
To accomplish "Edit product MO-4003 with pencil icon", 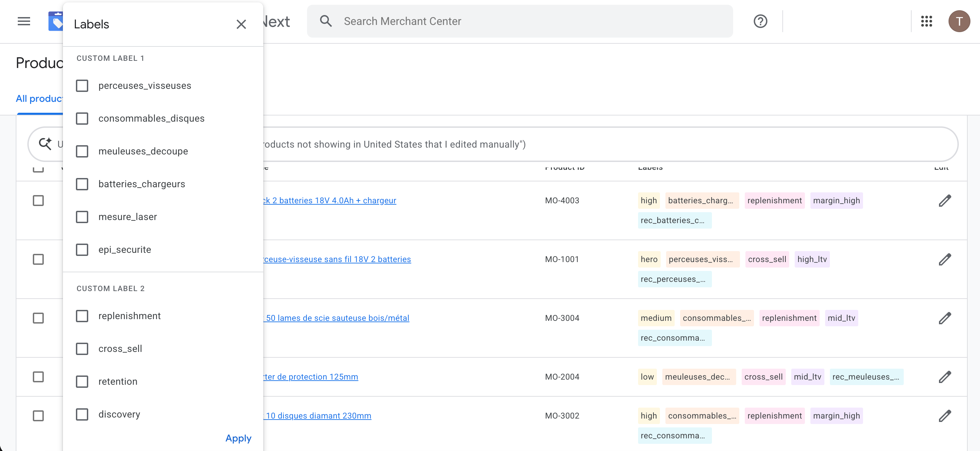I will coord(945,201).
